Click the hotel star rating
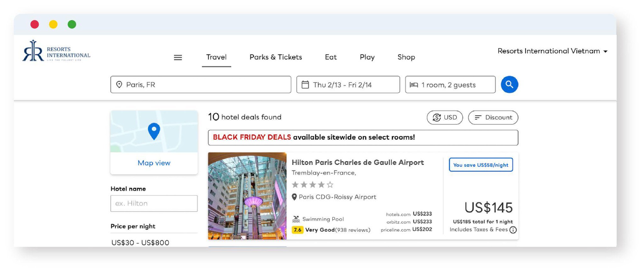 pyautogui.click(x=312, y=185)
